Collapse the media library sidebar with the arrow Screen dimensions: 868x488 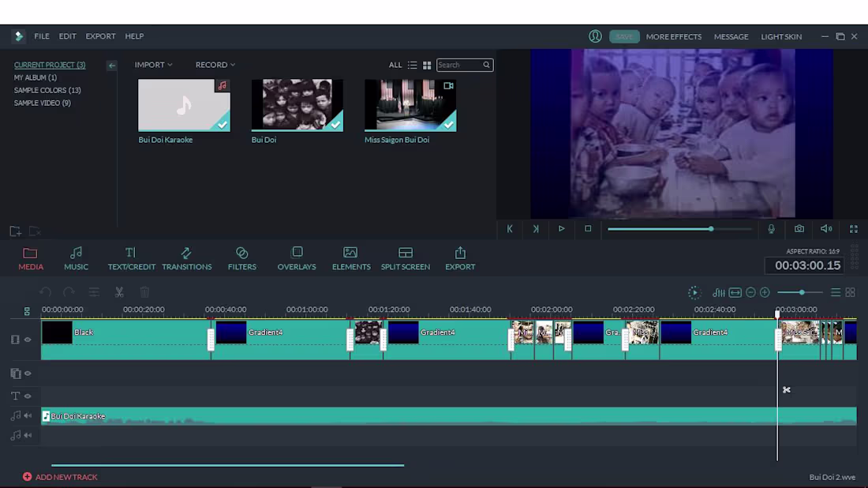click(111, 65)
